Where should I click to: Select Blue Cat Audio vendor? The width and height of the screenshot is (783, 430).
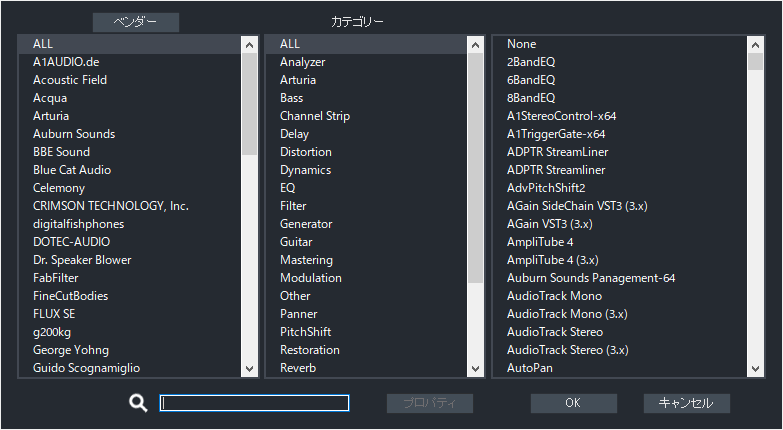[x=72, y=170]
